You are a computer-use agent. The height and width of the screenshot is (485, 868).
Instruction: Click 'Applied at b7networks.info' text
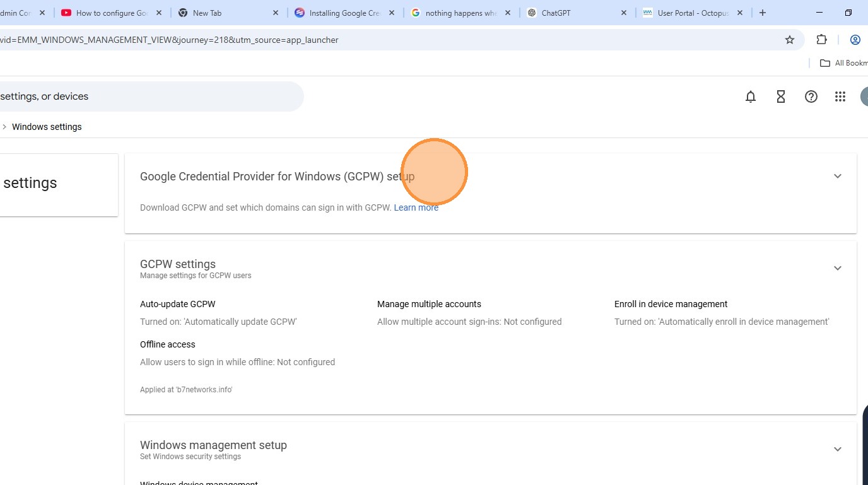click(186, 390)
